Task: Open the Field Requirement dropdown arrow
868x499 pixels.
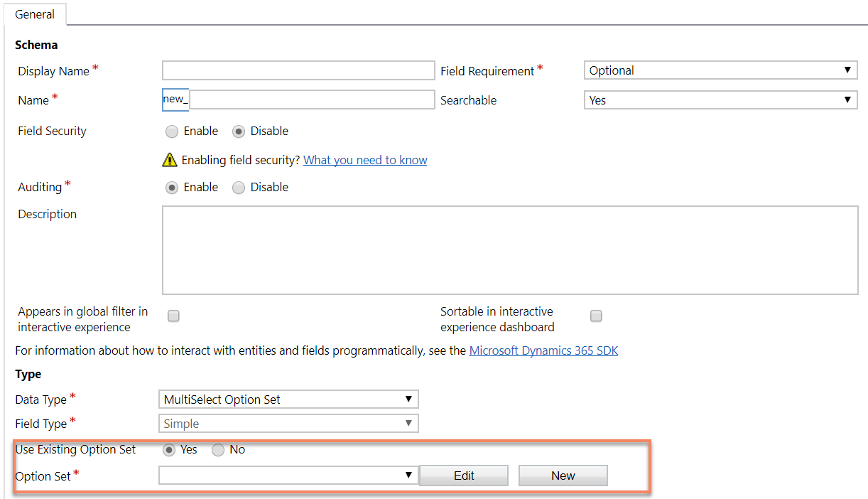Action: click(x=848, y=70)
